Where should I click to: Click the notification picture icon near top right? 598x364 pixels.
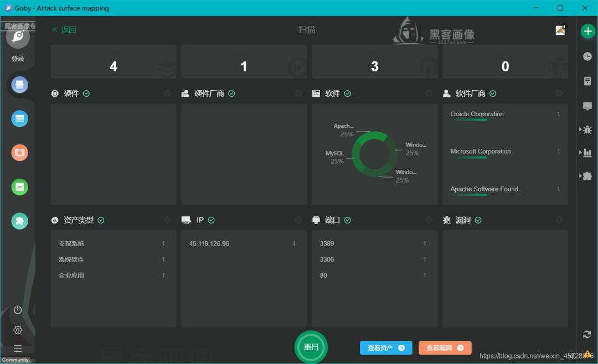pyautogui.click(x=560, y=30)
